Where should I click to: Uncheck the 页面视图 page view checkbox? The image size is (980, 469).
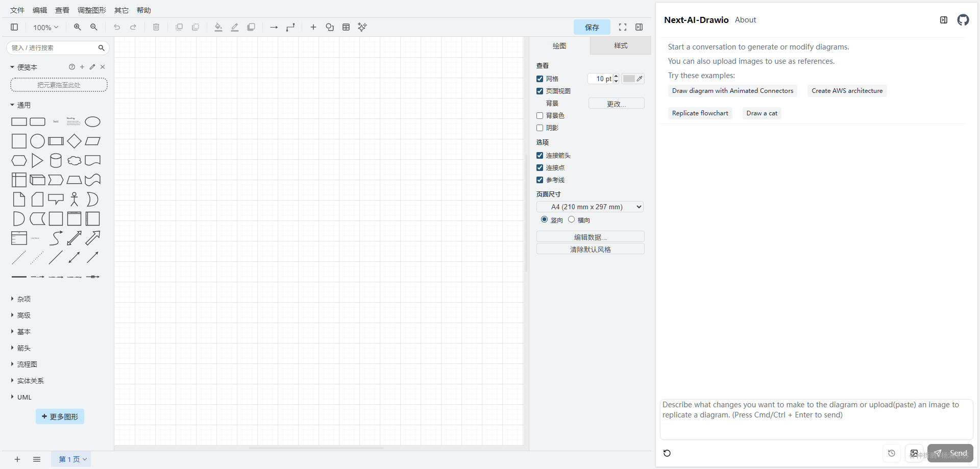(540, 91)
